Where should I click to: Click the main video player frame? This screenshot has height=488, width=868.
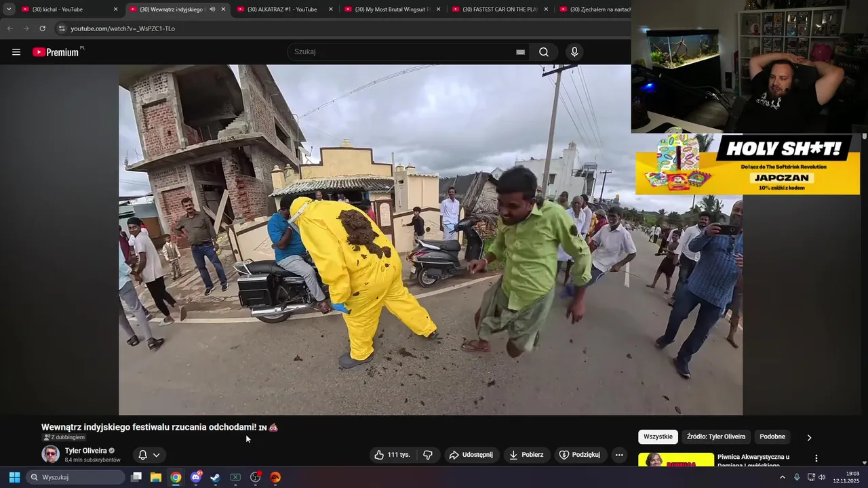coord(431,240)
